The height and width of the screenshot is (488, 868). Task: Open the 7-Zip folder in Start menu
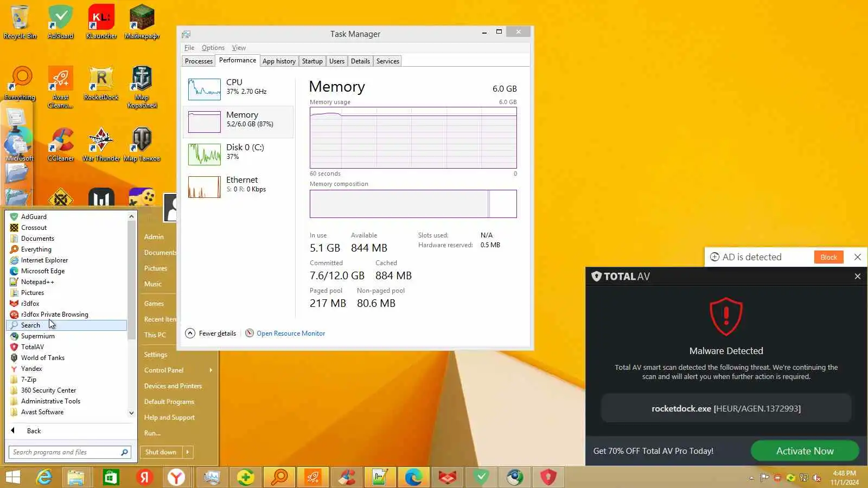point(67,380)
